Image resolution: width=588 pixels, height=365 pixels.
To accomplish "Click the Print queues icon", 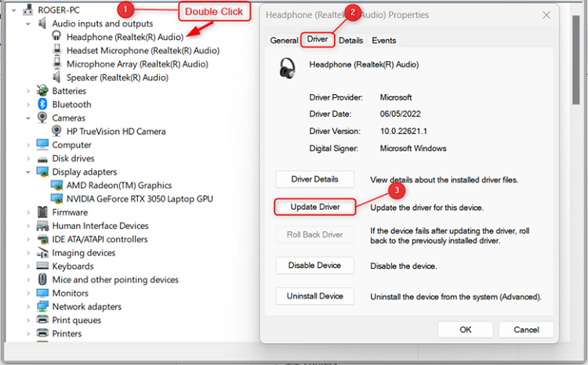I will [42, 320].
